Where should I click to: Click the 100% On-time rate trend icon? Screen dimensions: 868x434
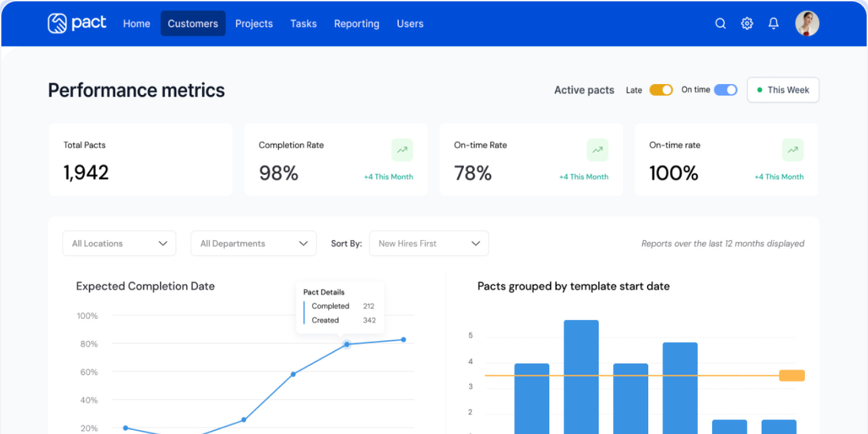[x=793, y=150]
